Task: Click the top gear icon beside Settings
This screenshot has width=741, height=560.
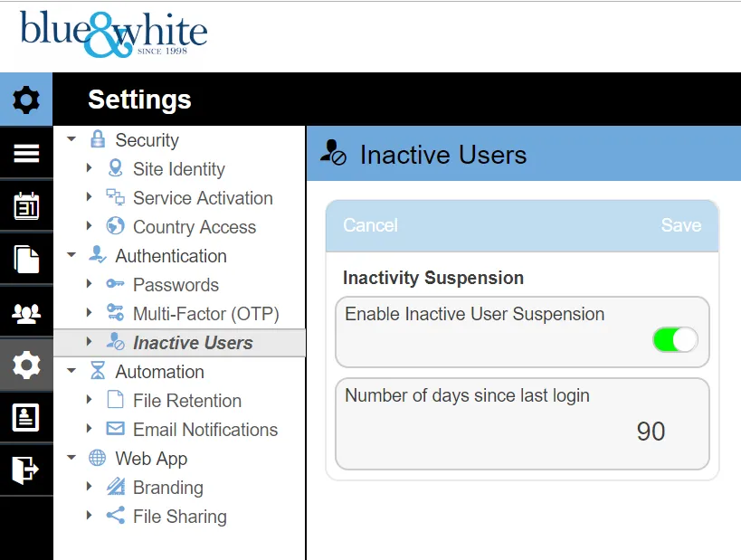Action: (26, 100)
